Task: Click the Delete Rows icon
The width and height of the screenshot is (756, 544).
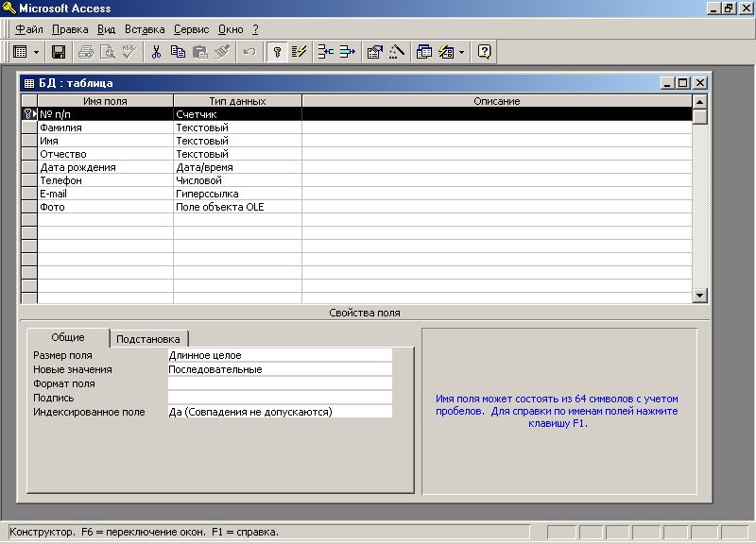Action: click(x=347, y=52)
